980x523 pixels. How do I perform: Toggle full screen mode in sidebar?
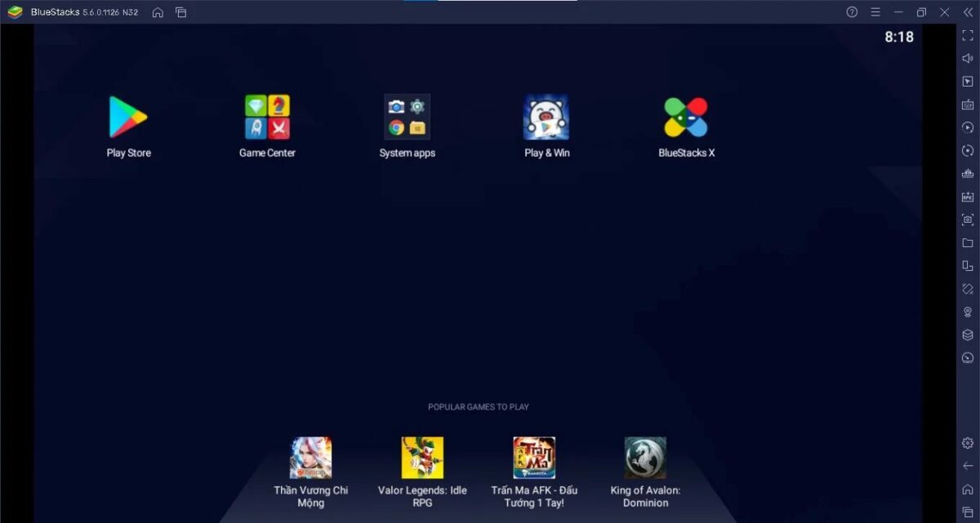(968, 35)
